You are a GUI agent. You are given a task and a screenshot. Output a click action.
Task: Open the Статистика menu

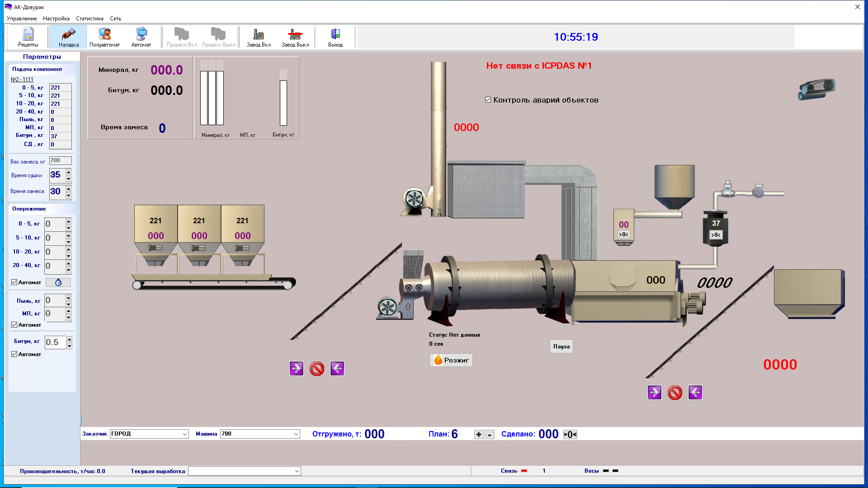[x=90, y=19]
